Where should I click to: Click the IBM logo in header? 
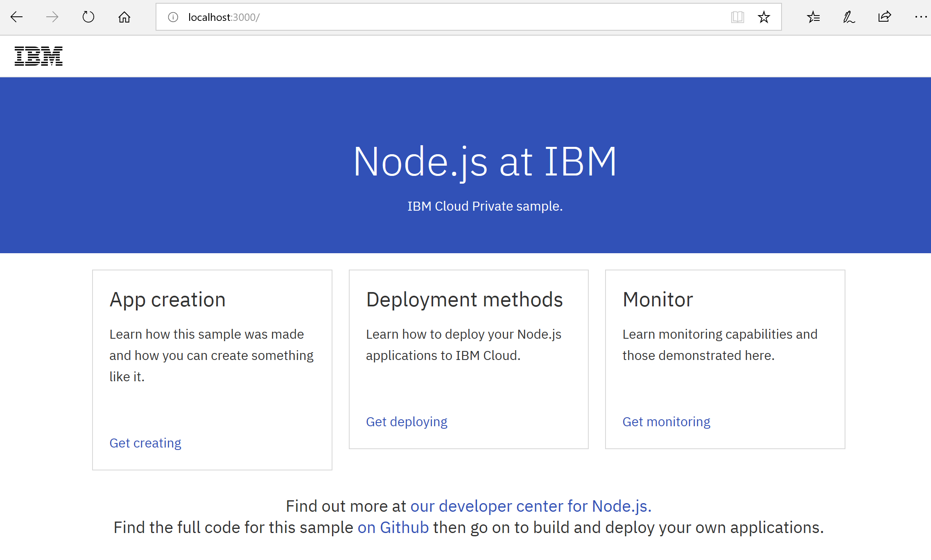(x=38, y=56)
